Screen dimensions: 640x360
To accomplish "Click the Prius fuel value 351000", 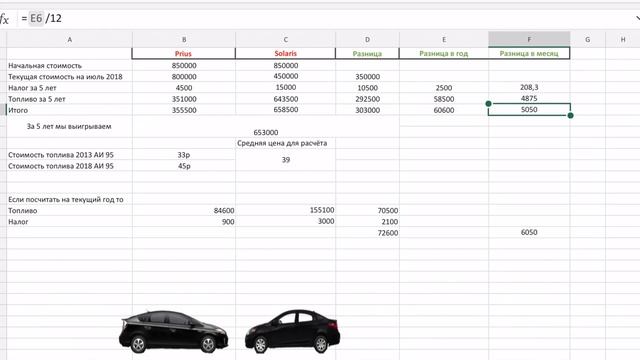I will (x=184, y=99).
